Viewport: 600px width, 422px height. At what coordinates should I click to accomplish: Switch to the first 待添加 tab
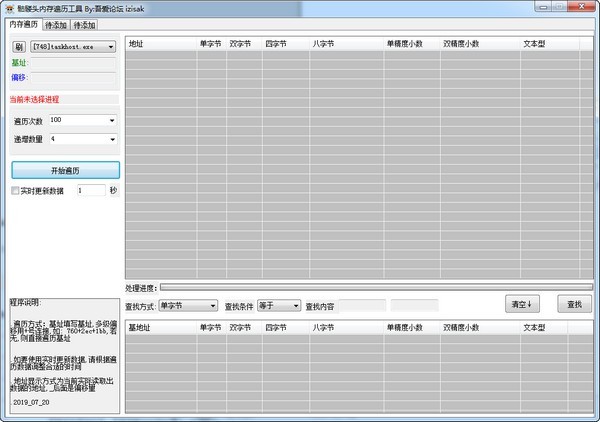[56, 25]
